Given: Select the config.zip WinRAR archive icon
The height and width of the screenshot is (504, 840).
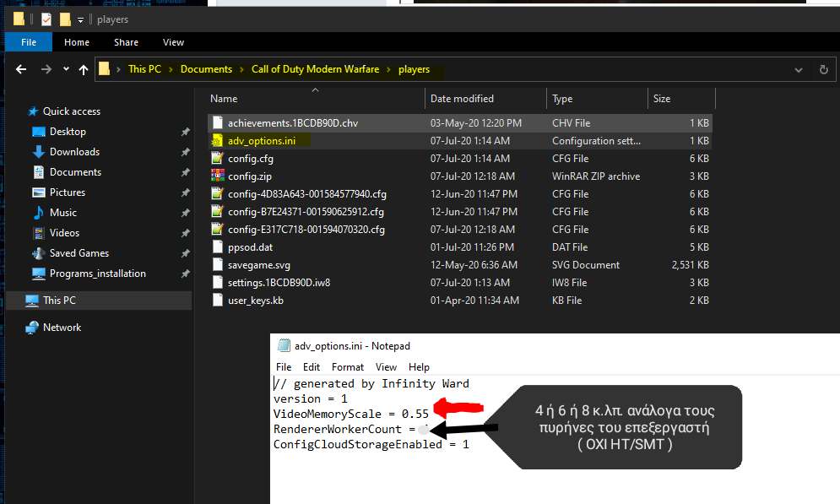Looking at the screenshot, I should [218, 176].
